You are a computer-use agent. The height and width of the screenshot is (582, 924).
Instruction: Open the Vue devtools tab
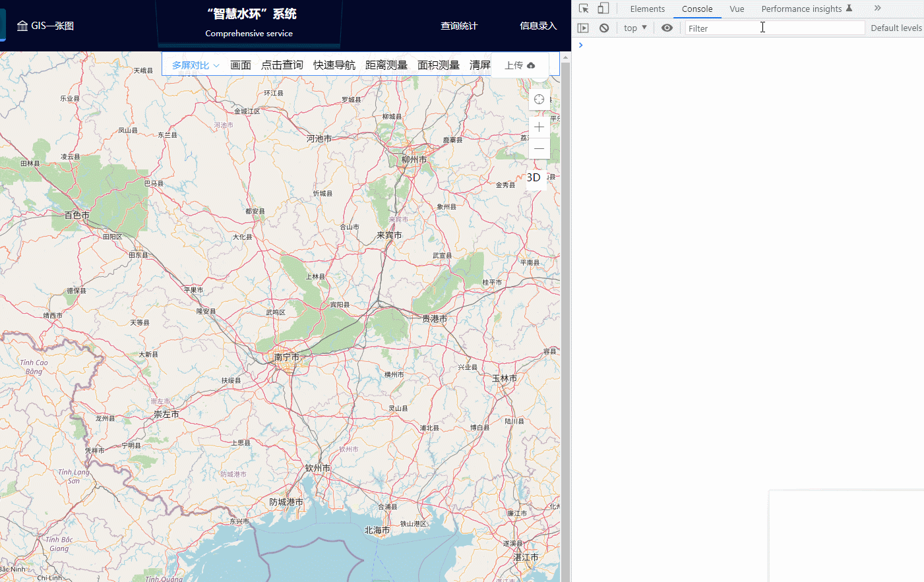click(x=737, y=9)
